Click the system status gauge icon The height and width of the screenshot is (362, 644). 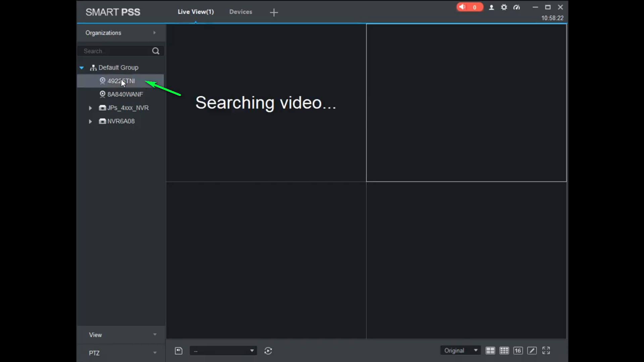[516, 7]
